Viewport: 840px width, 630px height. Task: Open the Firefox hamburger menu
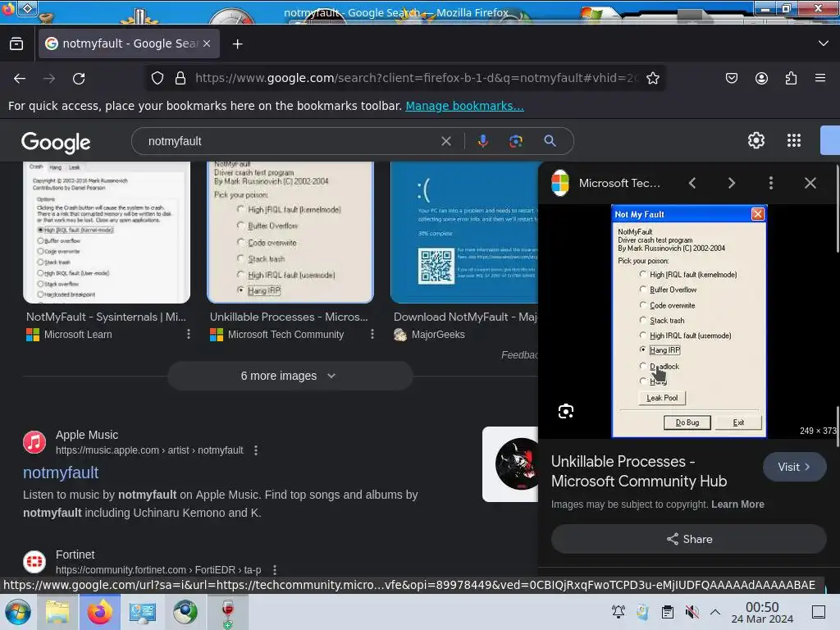pos(820,78)
